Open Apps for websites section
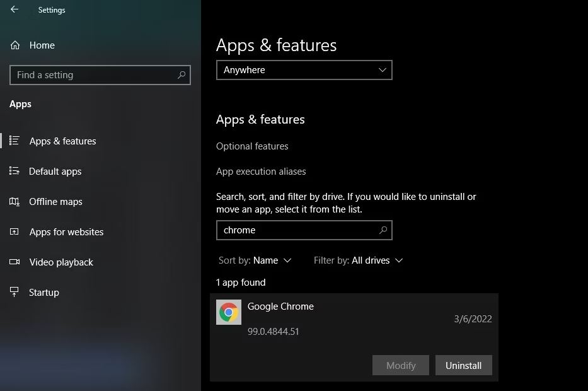 point(66,232)
